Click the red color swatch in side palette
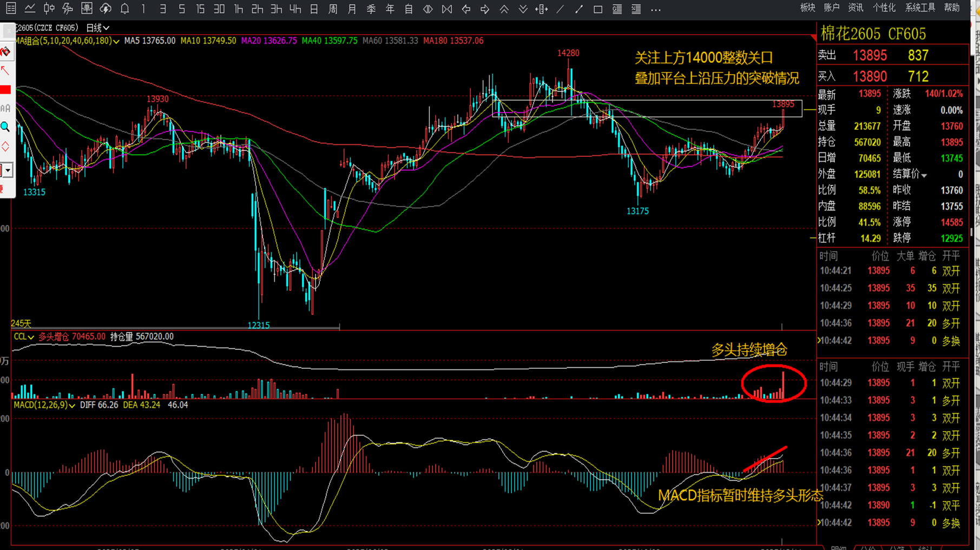This screenshot has height=550, width=980. (5, 90)
